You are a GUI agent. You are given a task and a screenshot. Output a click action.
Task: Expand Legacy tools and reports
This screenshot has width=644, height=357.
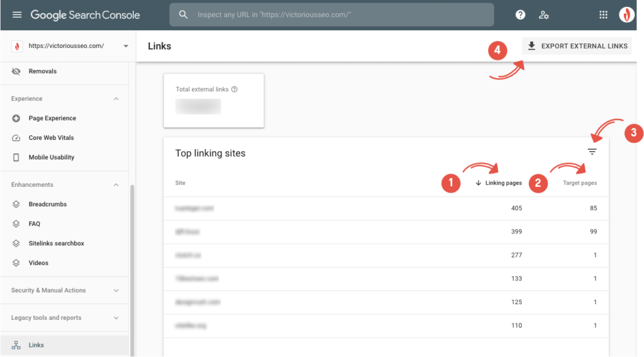coord(116,318)
